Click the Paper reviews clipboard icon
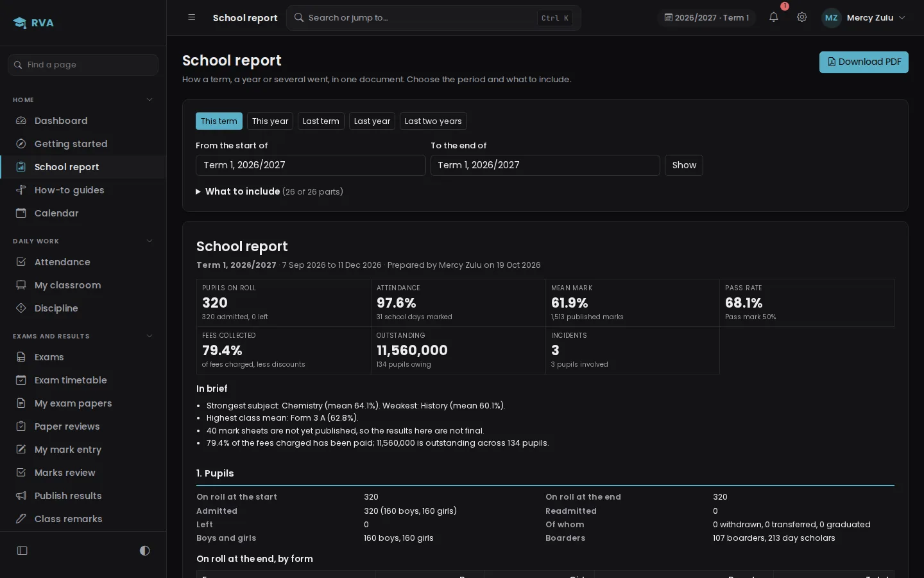This screenshot has height=578, width=924. [21, 426]
